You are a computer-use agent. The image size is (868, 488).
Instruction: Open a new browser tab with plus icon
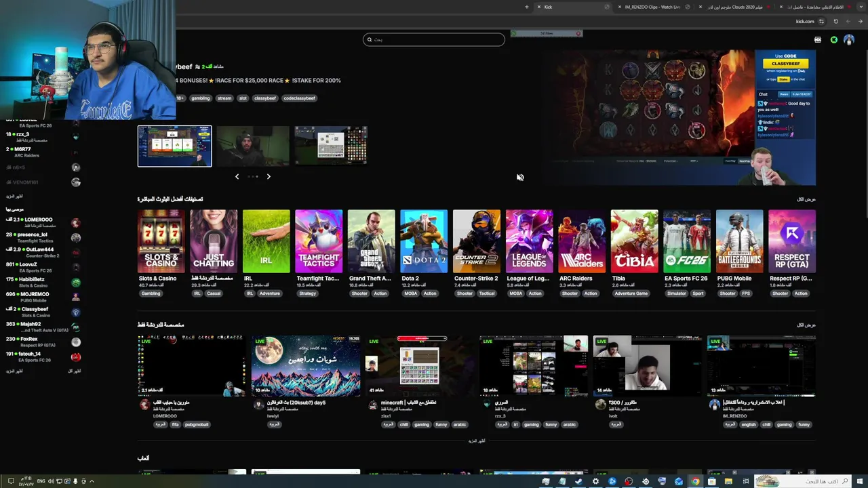tap(526, 7)
